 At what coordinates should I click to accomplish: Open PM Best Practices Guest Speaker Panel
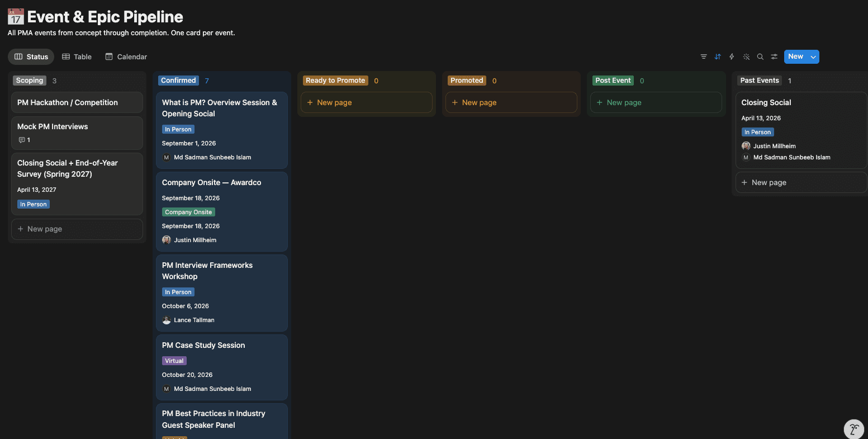click(x=222, y=421)
